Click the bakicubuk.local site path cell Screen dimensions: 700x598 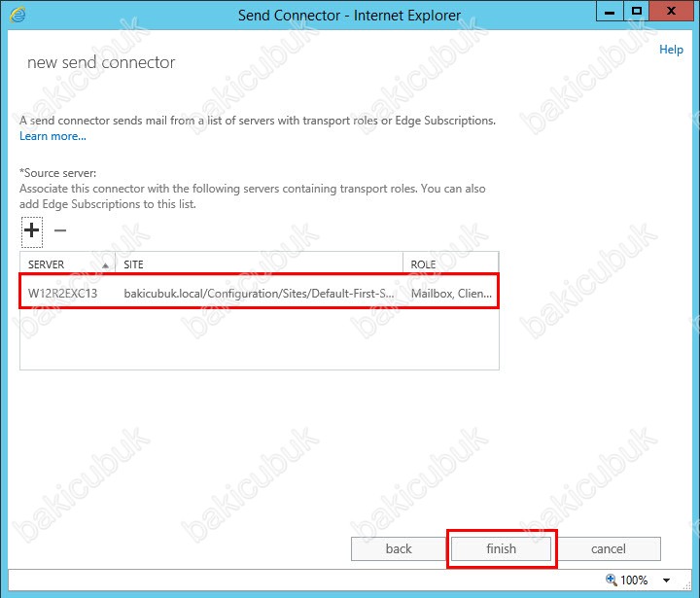(x=259, y=293)
